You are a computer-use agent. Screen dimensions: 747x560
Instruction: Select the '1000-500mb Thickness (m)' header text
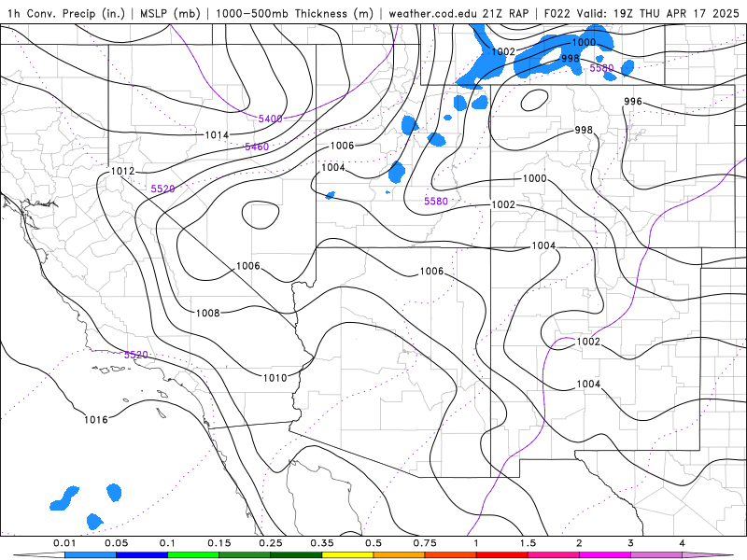[x=294, y=13]
